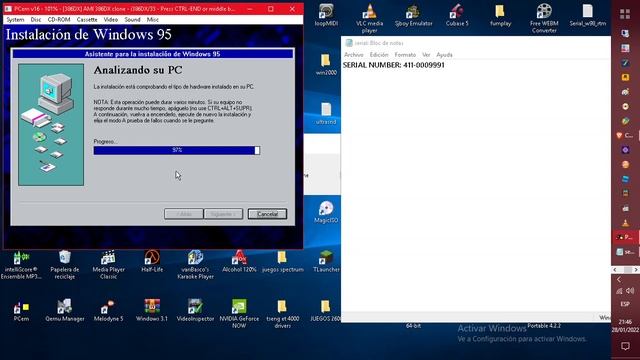Open VideoInspector desktop icon
The image size is (640, 360).
(196, 311)
